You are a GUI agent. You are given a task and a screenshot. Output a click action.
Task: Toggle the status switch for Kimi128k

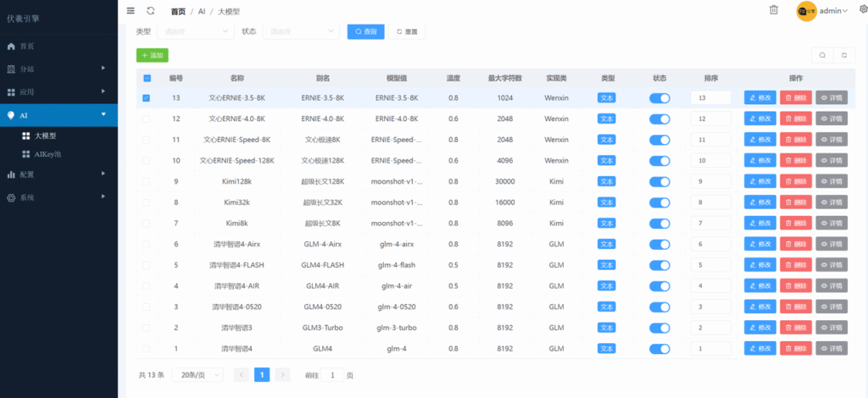tap(659, 181)
